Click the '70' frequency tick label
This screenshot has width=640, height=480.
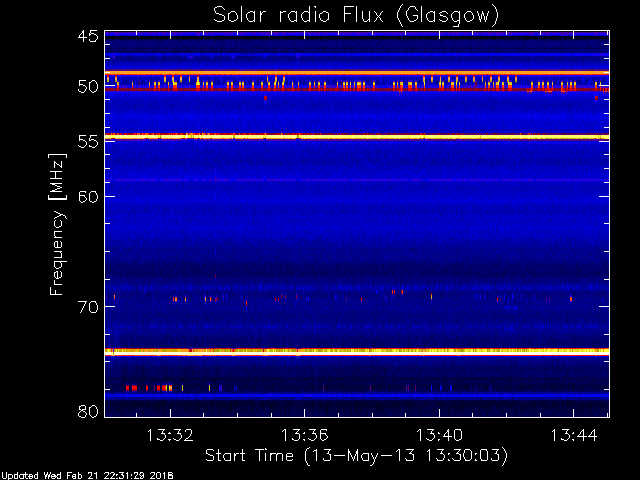point(88,307)
